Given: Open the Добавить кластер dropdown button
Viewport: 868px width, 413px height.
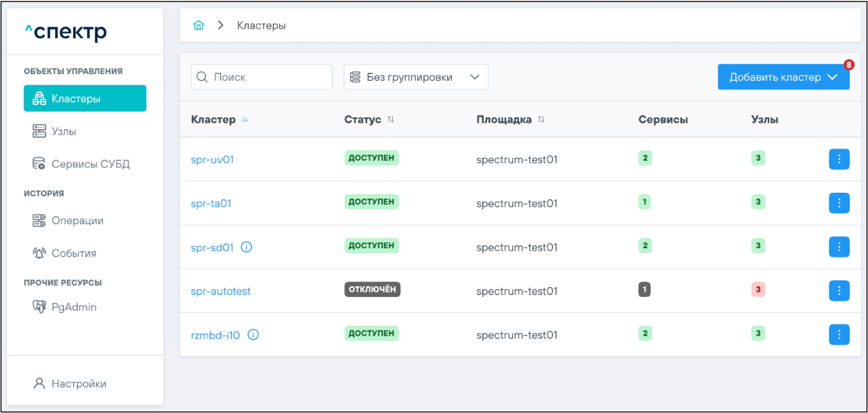Looking at the screenshot, I should tap(783, 77).
